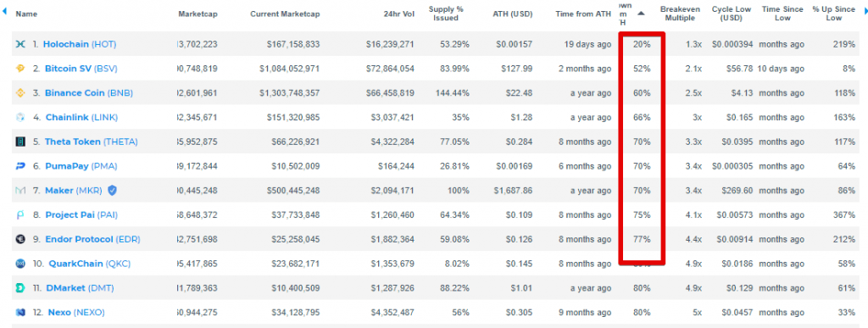This screenshot has height=328, width=868.
Task: Open the DMarket (DMT) link
Action: point(81,287)
